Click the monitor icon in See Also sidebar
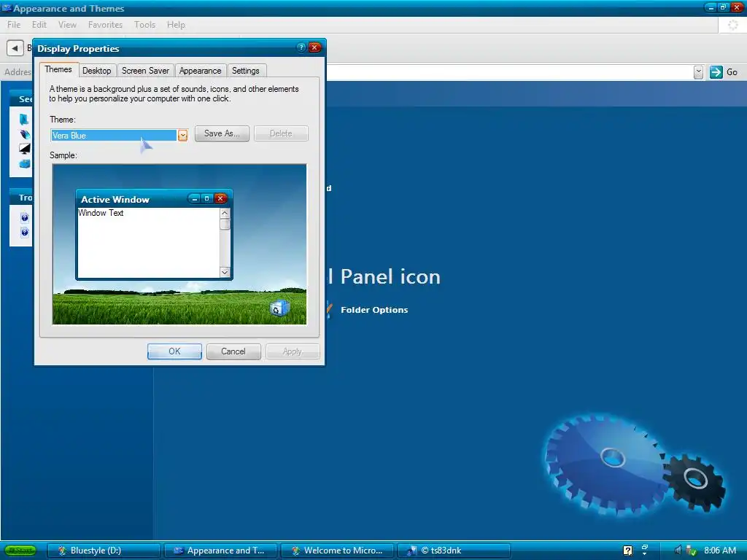This screenshot has width=747, height=560. [24, 149]
